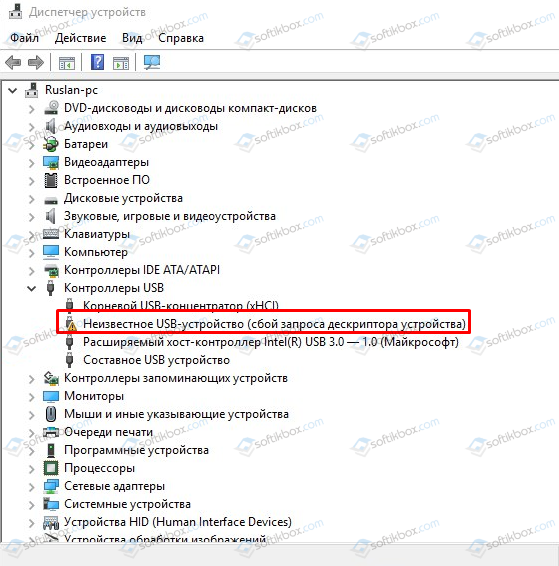Click the action pane icon next to Help icon
This screenshot has height=566, width=559.
(121, 63)
